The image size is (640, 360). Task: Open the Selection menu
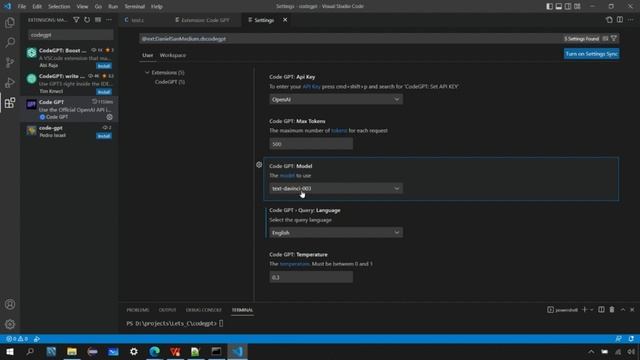click(59, 6)
